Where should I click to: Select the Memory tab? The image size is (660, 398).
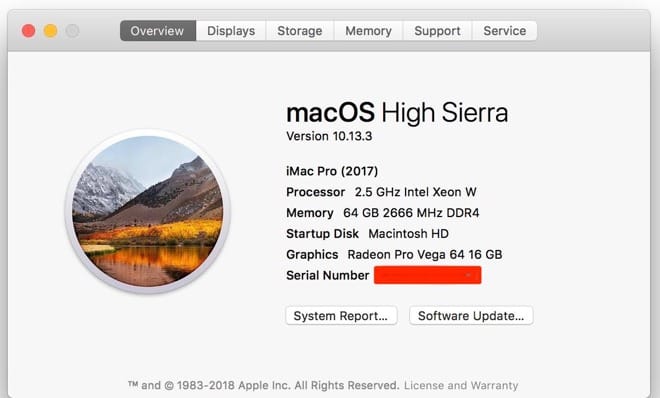368,31
